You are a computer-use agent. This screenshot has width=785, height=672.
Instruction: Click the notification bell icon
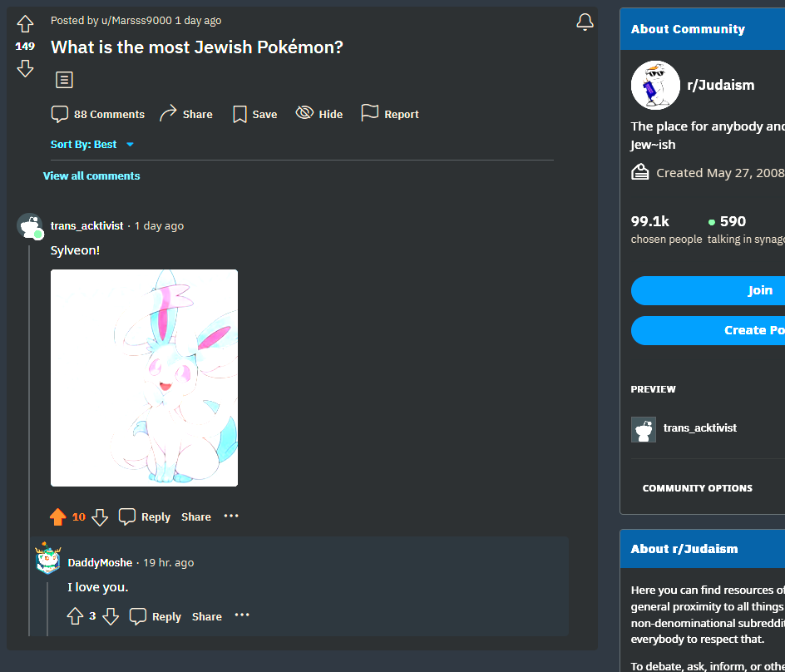(x=585, y=22)
